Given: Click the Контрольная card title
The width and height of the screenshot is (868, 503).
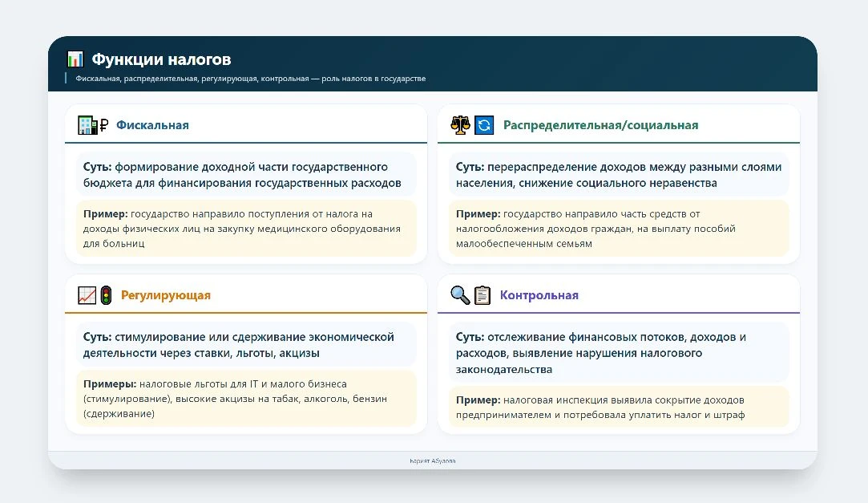Looking at the screenshot, I should pyautogui.click(x=539, y=295).
